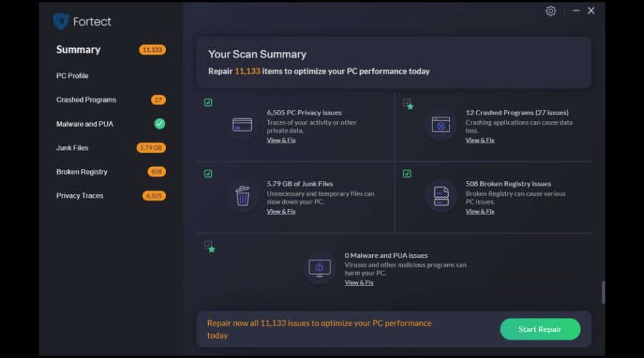Uncheck the Broken Registry issues checkbox
The height and width of the screenshot is (358, 644).
pyautogui.click(x=407, y=173)
